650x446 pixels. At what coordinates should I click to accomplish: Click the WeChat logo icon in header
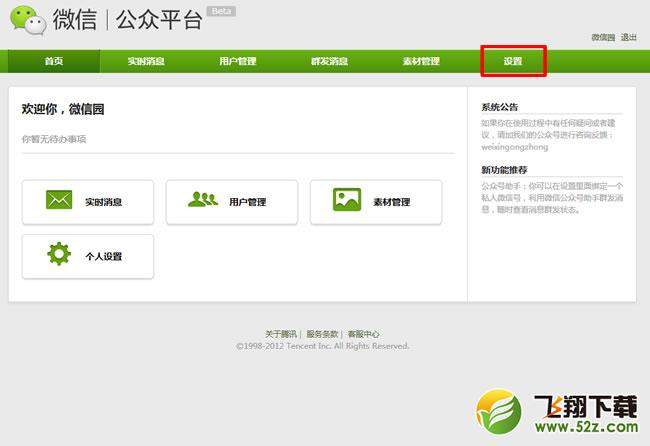28,20
